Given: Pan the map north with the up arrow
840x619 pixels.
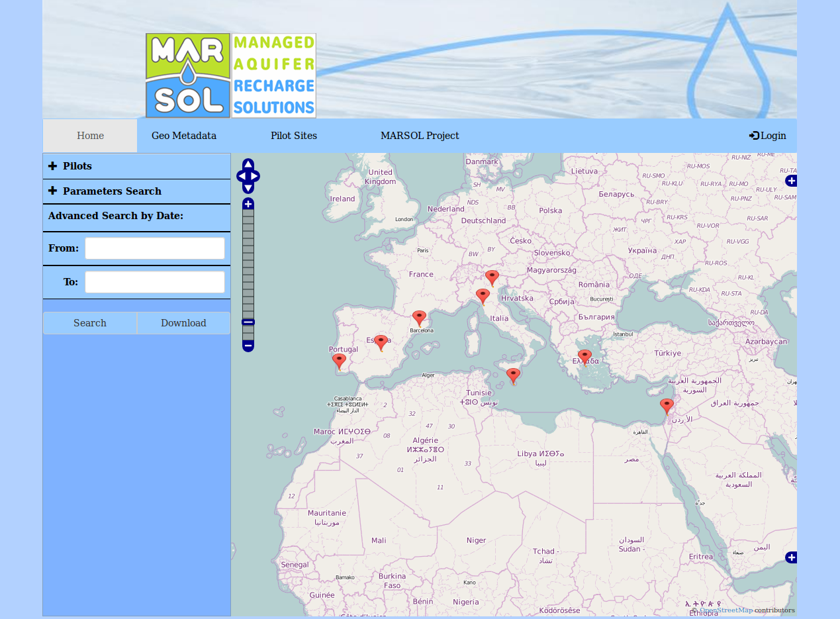Looking at the screenshot, I should point(248,164).
